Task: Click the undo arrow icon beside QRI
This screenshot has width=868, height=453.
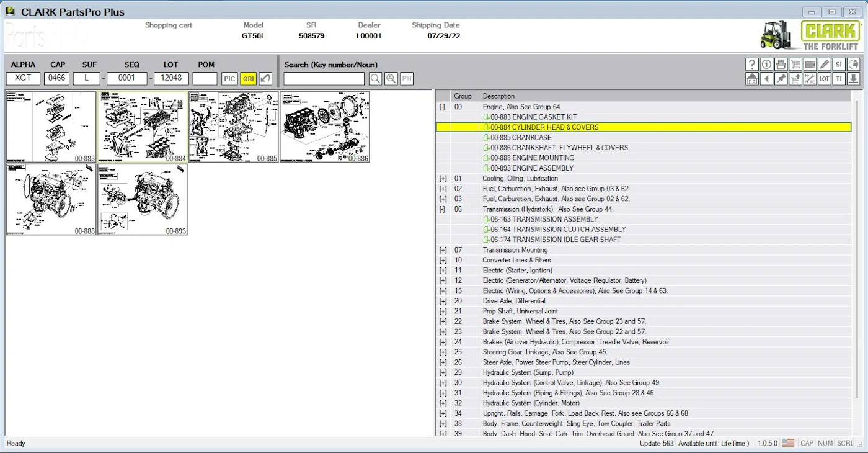Action: tap(265, 79)
